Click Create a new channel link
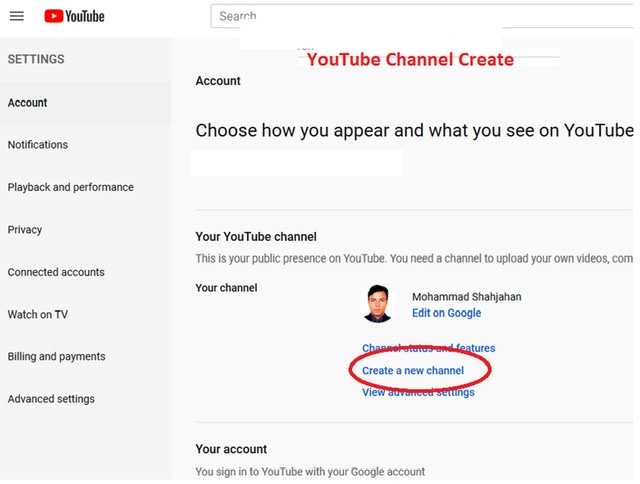The image size is (640, 484). pyautogui.click(x=413, y=371)
